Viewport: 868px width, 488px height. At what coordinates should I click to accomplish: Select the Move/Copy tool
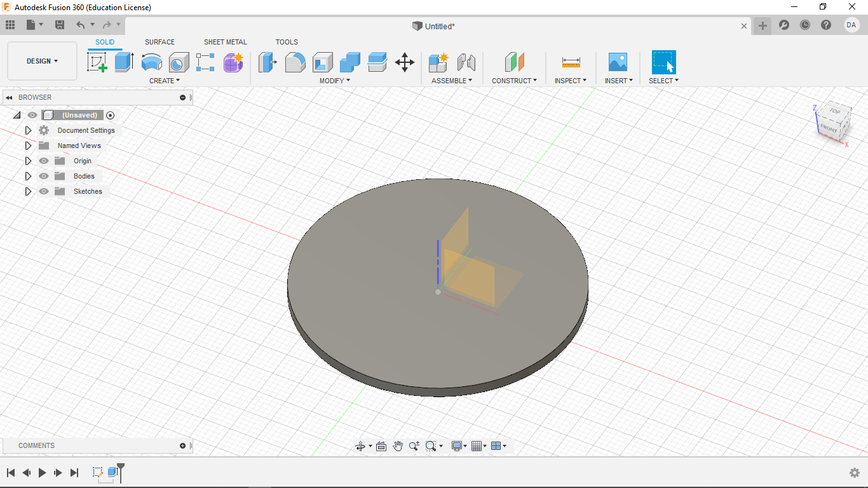tap(405, 62)
